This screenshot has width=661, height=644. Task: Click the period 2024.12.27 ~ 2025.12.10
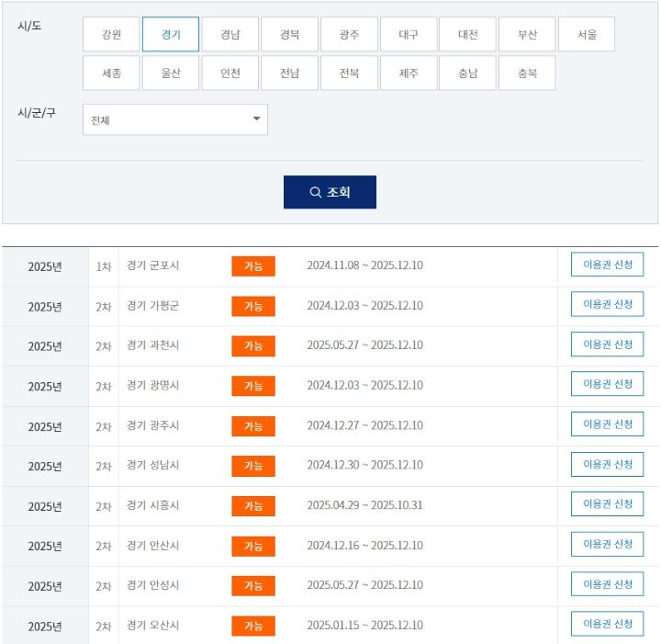(365, 425)
